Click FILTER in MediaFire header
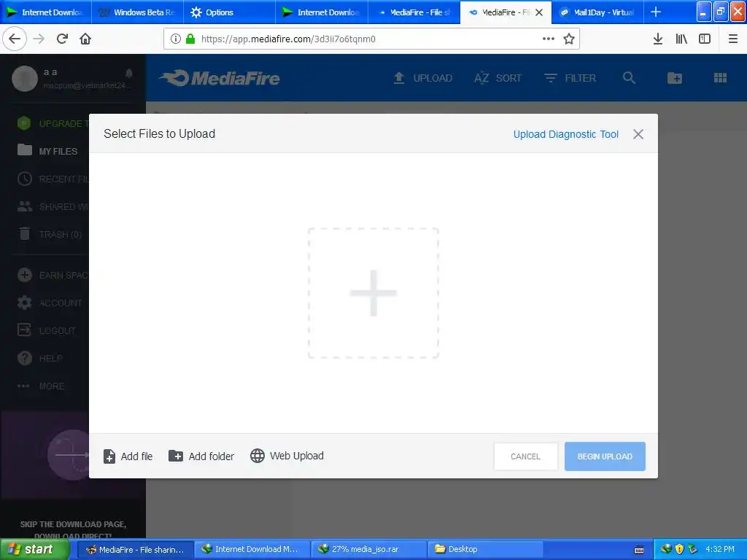Screen dimensions: 747x560 tap(570, 78)
